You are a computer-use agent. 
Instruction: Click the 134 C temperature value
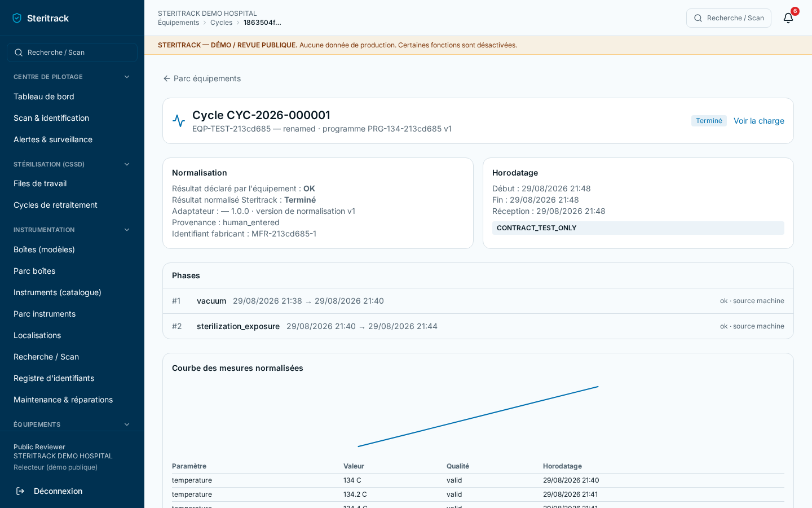point(352,480)
